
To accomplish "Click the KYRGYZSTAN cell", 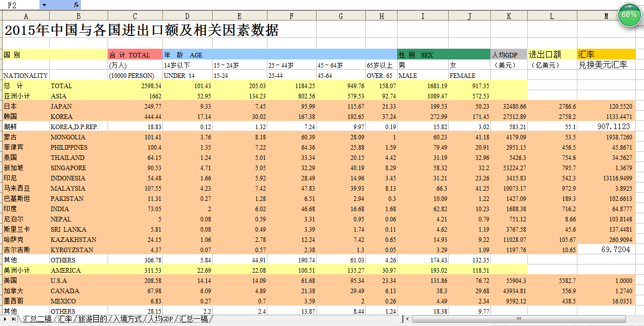I will pos(78,250).
